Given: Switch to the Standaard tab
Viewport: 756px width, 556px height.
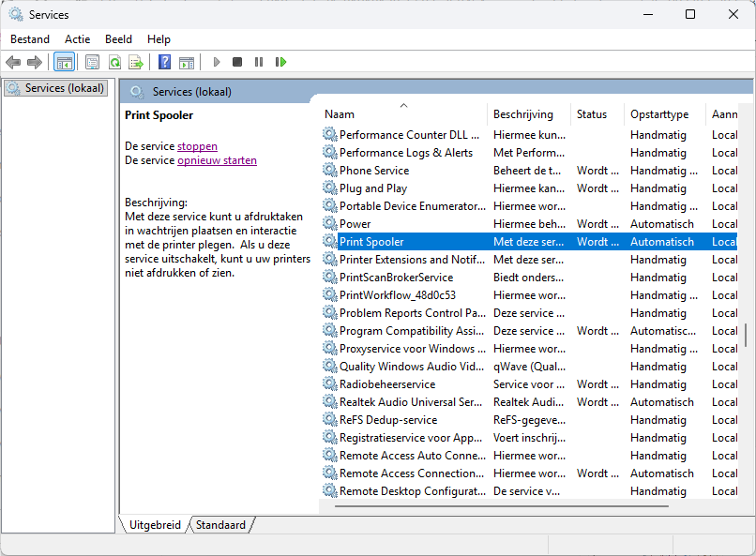Looking at the screenshot, I should coord(220,525).
